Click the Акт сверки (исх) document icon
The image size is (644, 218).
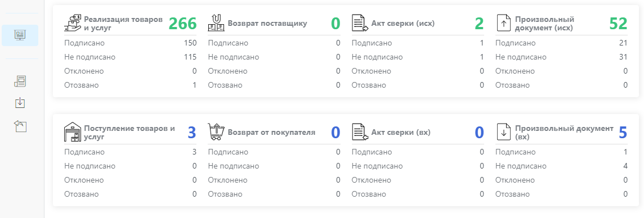[360, 24]
